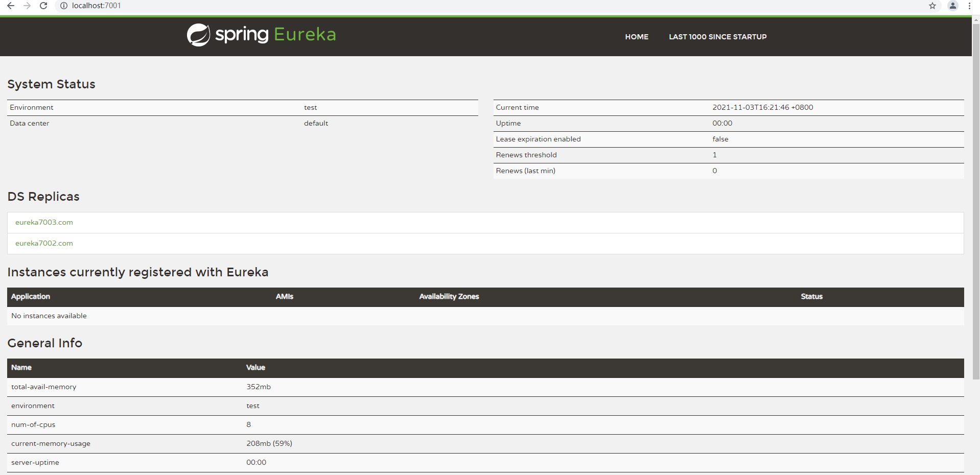Screen dimensions: 980x475
Task: Bookmark this page with star icon
Action: pos(932,6)
